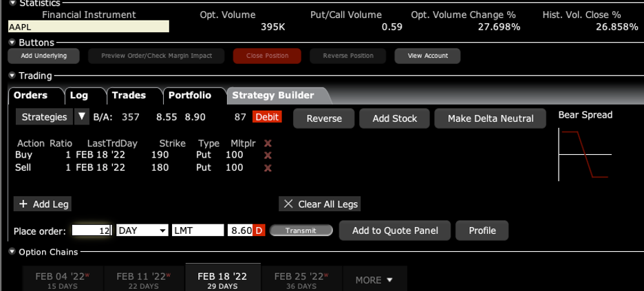Screen dimensions: 644x291
Task: Click Clear All Legs
Action: (319, 204)
